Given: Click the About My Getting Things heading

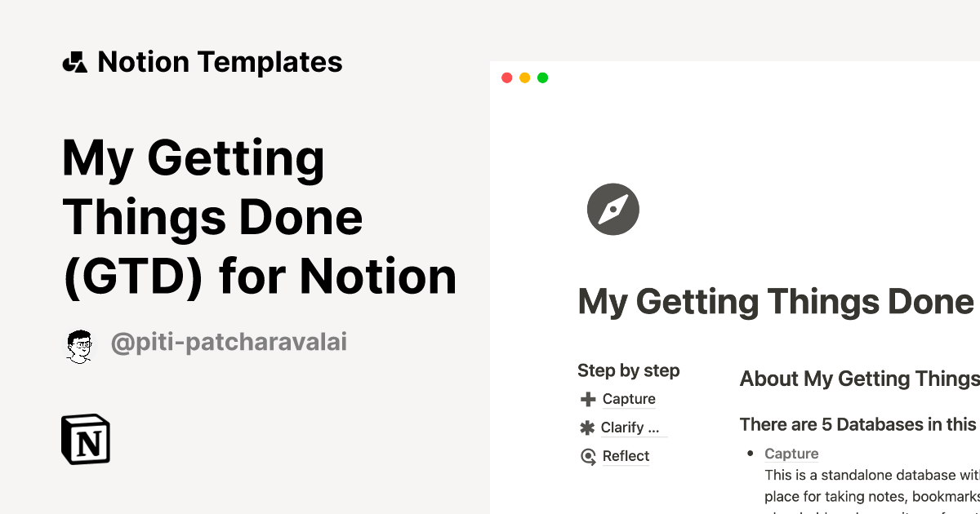Looking at the screenshot, I should 859,379.
